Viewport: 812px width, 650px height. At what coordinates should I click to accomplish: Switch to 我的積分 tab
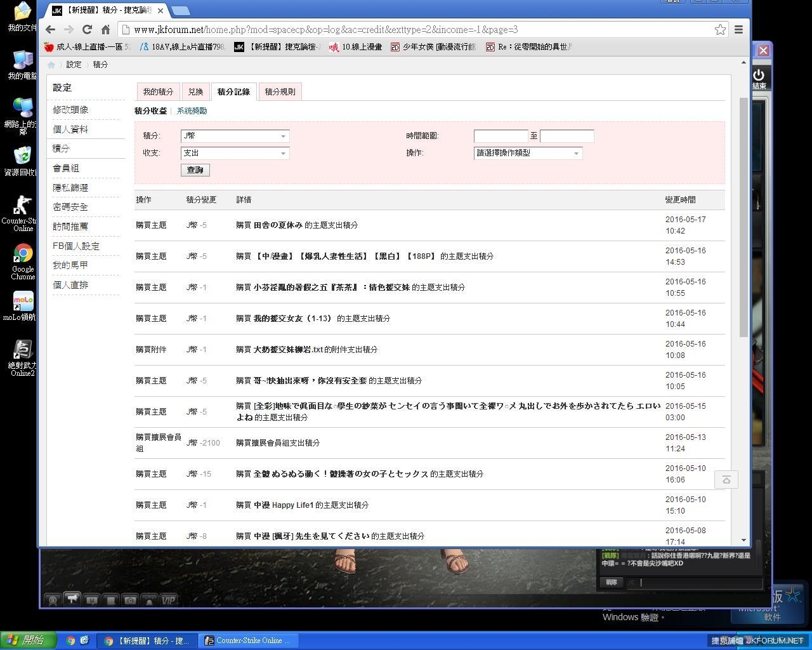click(x=158, y=91)
